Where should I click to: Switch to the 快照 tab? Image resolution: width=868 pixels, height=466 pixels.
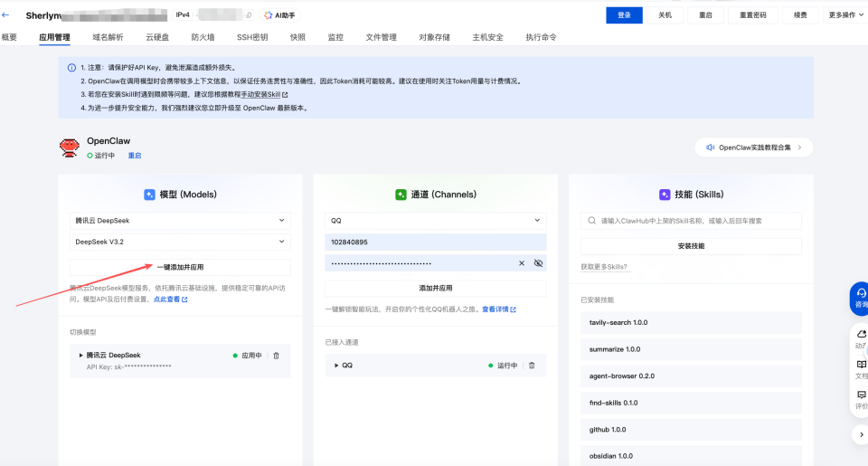coord(297,37)
